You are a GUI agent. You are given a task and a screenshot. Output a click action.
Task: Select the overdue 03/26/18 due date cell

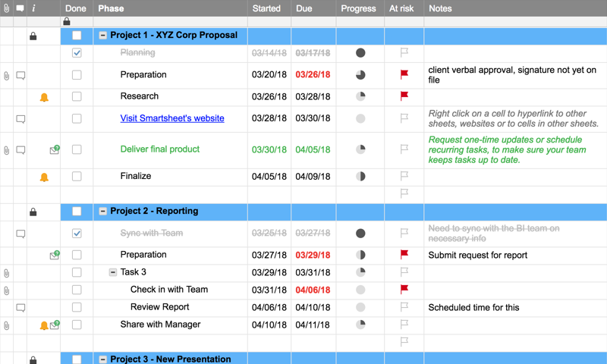pos(313,75)
